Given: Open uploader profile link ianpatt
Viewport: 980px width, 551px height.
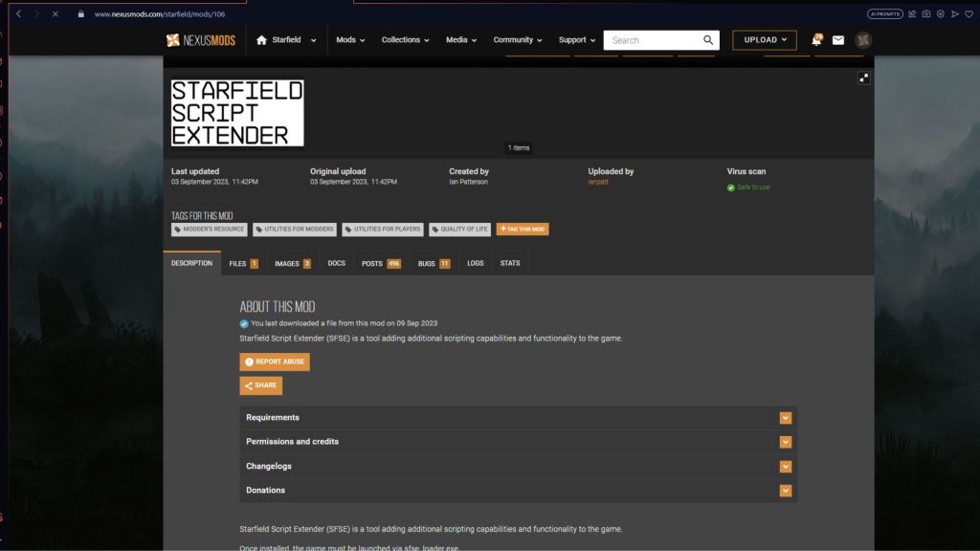Looking at the screenshot, I should point(600,180).
